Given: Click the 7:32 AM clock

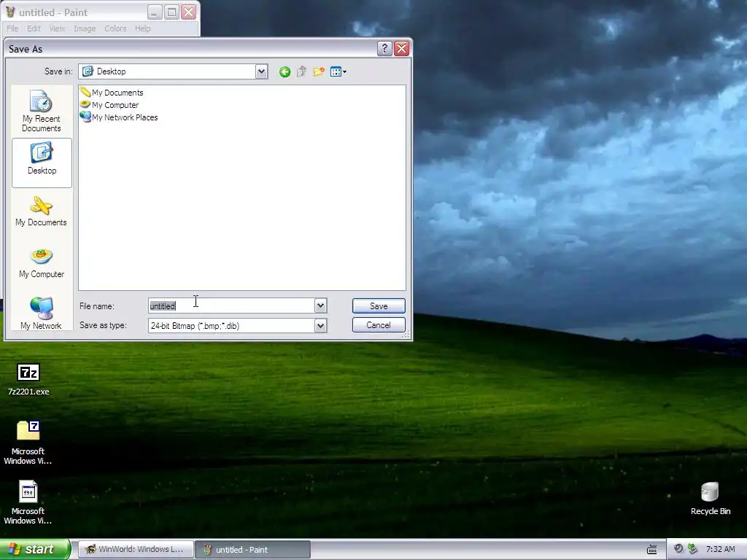Looking at the screenshot, I should [720, 549].
